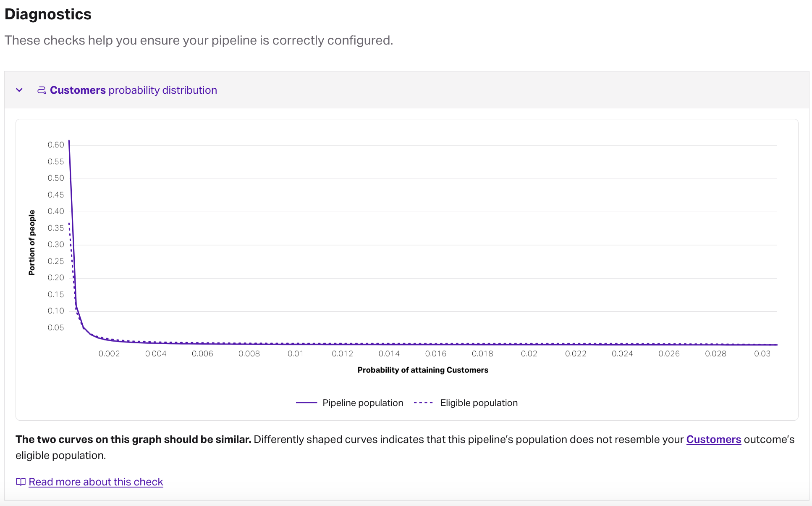
Task: Open the Read more about this check link
Action: (x=95, y=482)
